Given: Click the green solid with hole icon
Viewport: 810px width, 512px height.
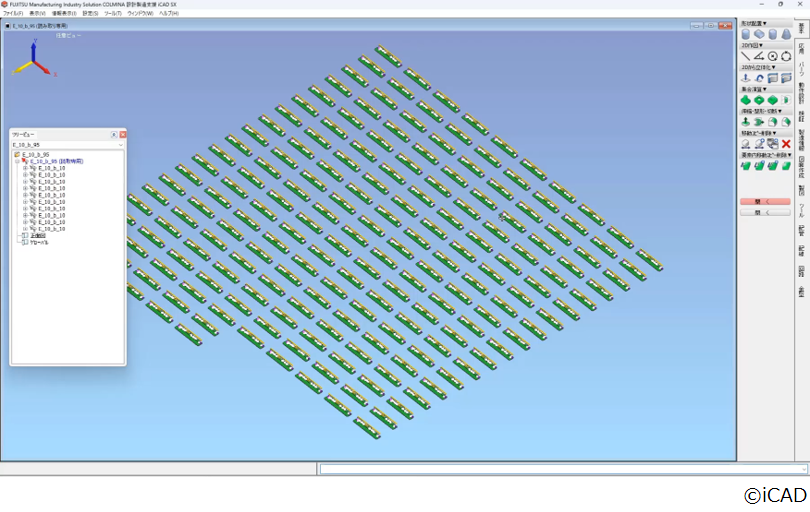Looking at the screenshot, I should 759,100.
